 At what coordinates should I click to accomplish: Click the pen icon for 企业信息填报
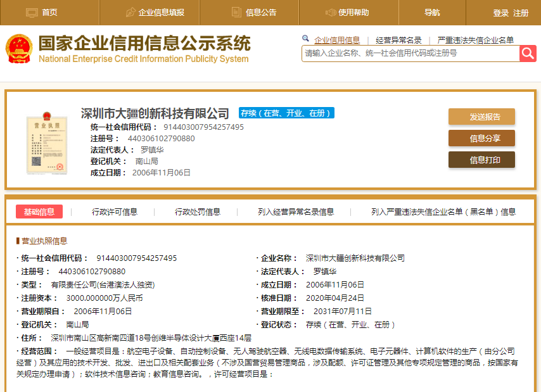point(130,13)
